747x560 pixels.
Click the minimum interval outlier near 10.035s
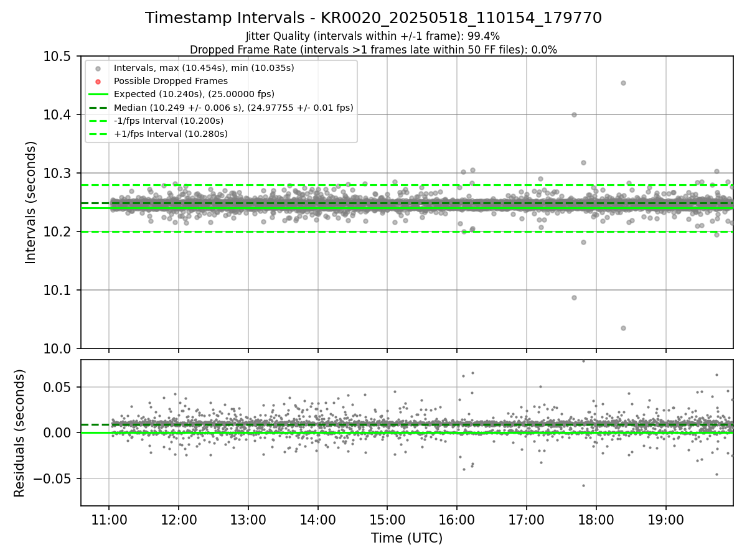click(x=623, y=328)
